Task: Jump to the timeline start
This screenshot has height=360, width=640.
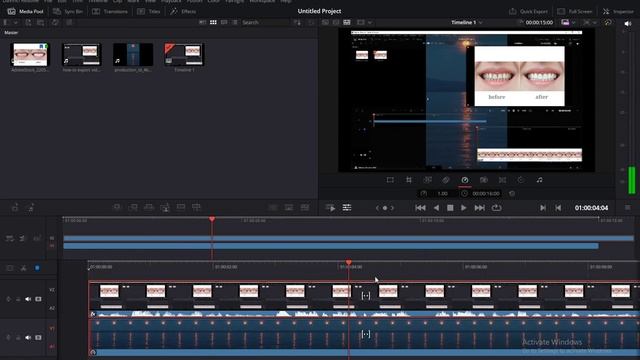Action: point(420,208)
